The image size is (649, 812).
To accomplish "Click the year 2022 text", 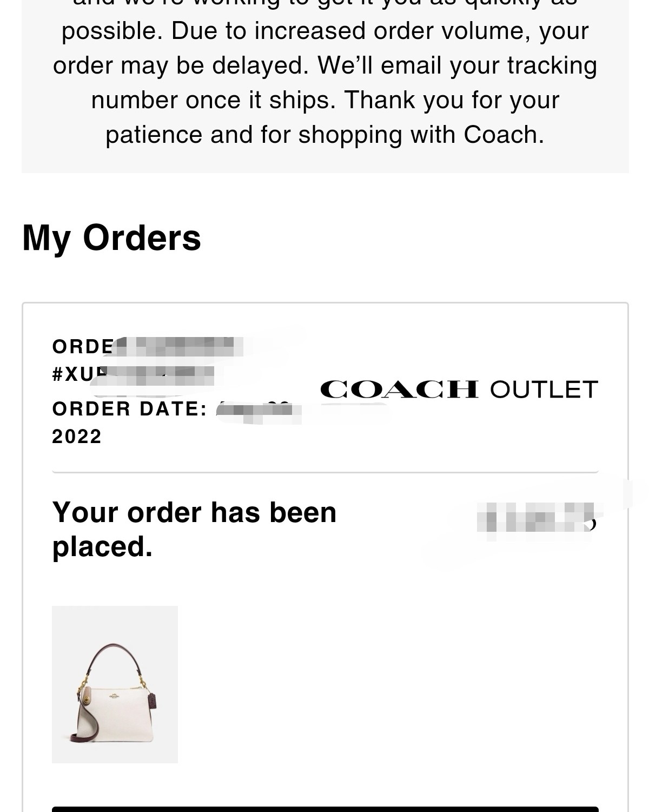I will [77, 437].
